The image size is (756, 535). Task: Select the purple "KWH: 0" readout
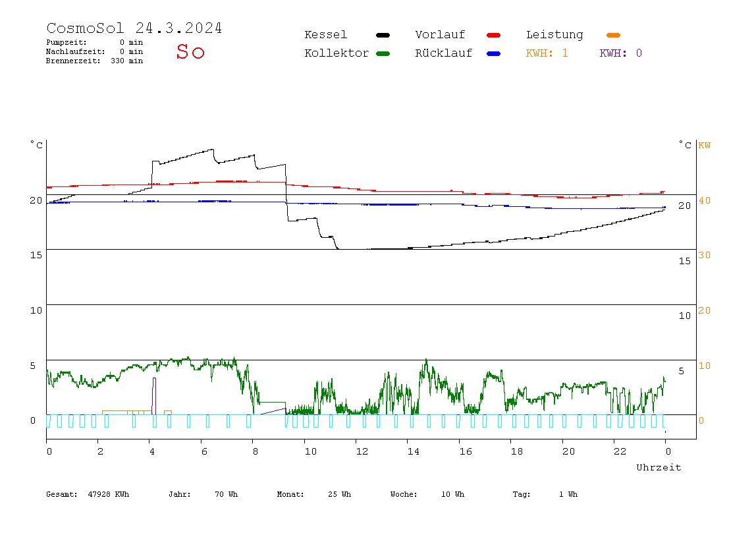tap(620, 53)
